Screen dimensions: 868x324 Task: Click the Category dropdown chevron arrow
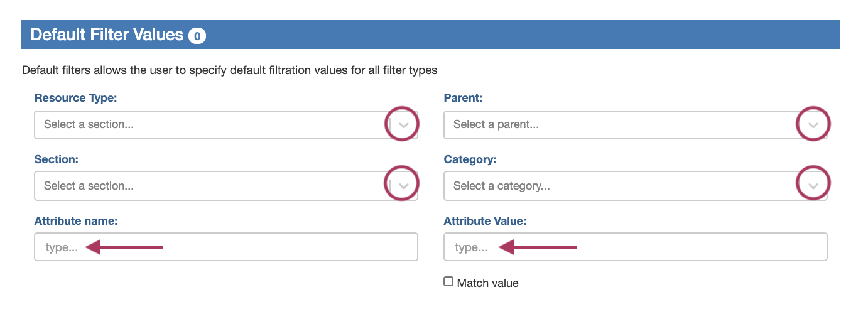(813, 186)
